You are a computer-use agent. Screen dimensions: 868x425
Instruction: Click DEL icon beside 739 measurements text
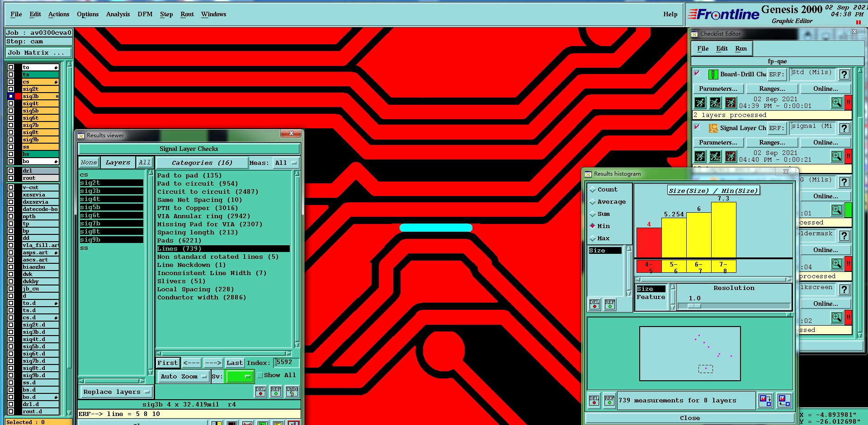point(594,401)
